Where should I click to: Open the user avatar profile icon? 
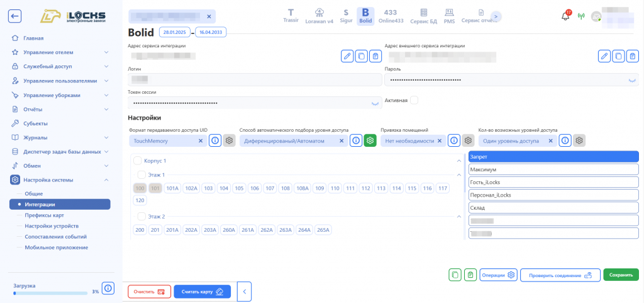coord(596,16)
